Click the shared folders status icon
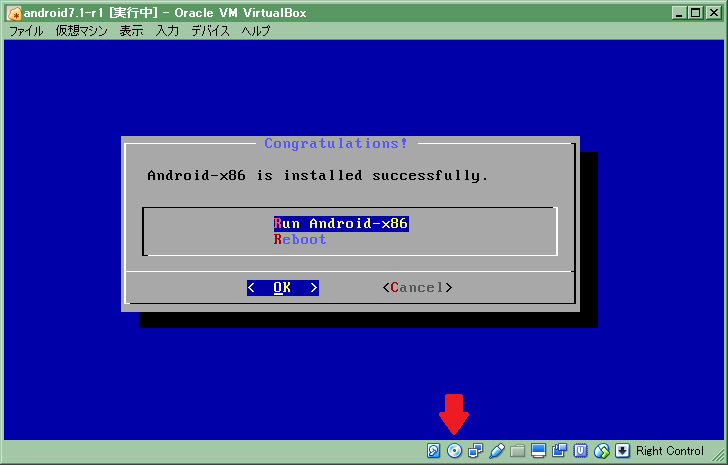This screenshot has height=465, width=728. click(517, 450)
